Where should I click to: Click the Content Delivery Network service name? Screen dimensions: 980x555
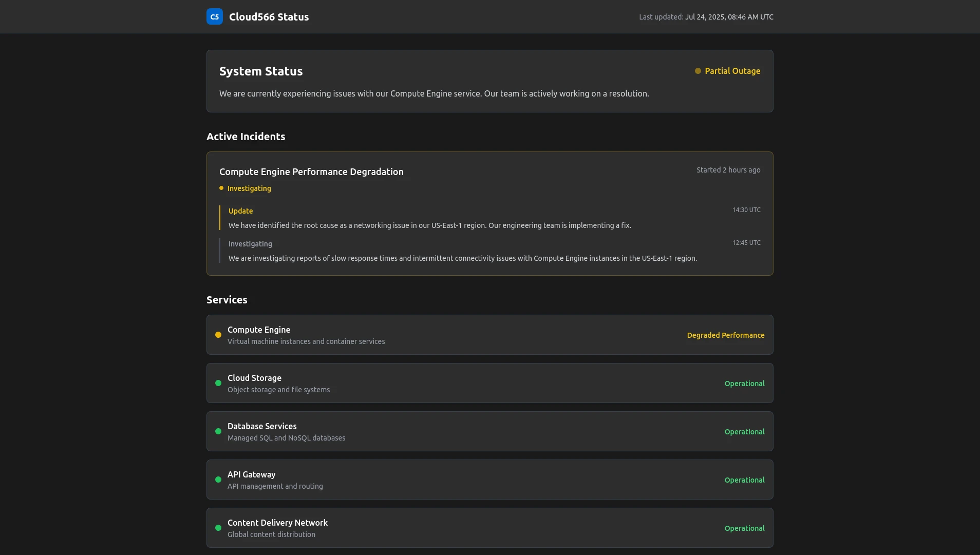pyautogui.click(x=277, y=523)
